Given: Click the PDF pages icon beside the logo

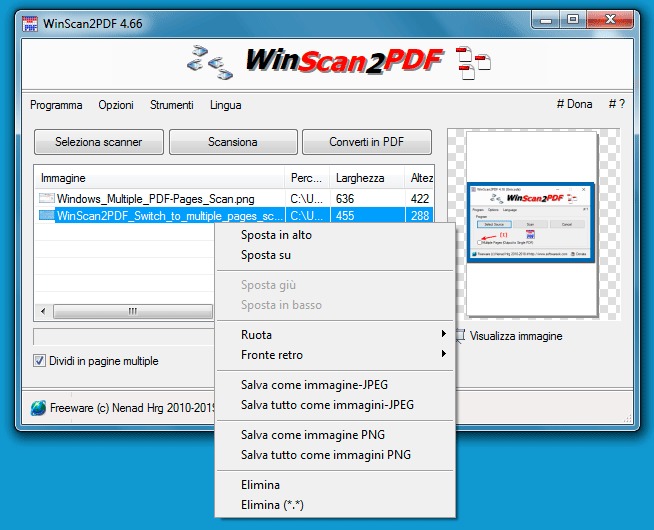Looking at the screenshot, I should tap(471, 61).
